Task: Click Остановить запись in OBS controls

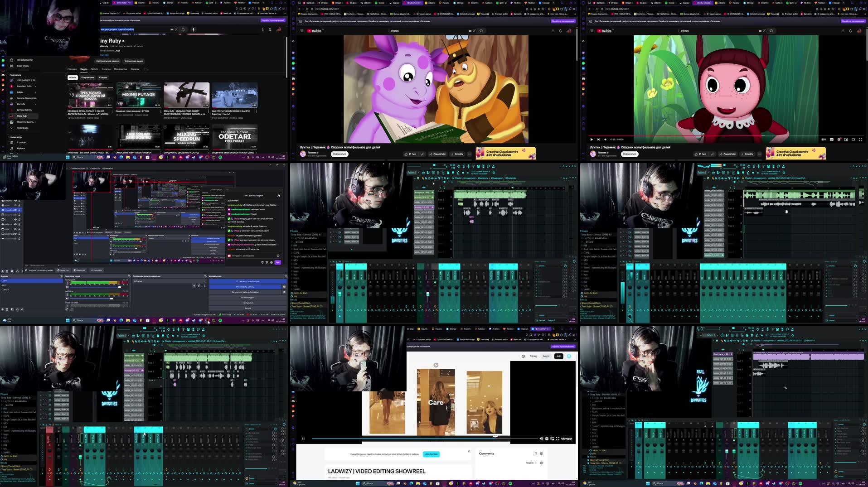Action: coord(245,287)
